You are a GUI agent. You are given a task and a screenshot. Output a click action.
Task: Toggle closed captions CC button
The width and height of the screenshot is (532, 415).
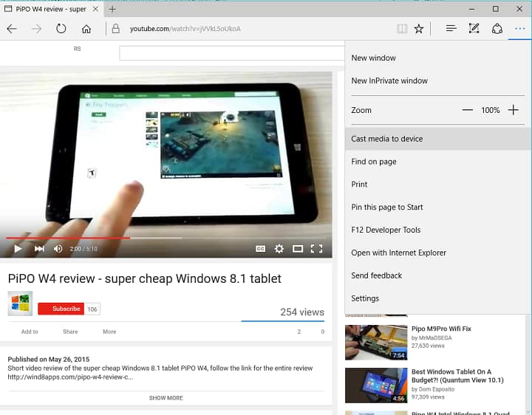[260, 249]
